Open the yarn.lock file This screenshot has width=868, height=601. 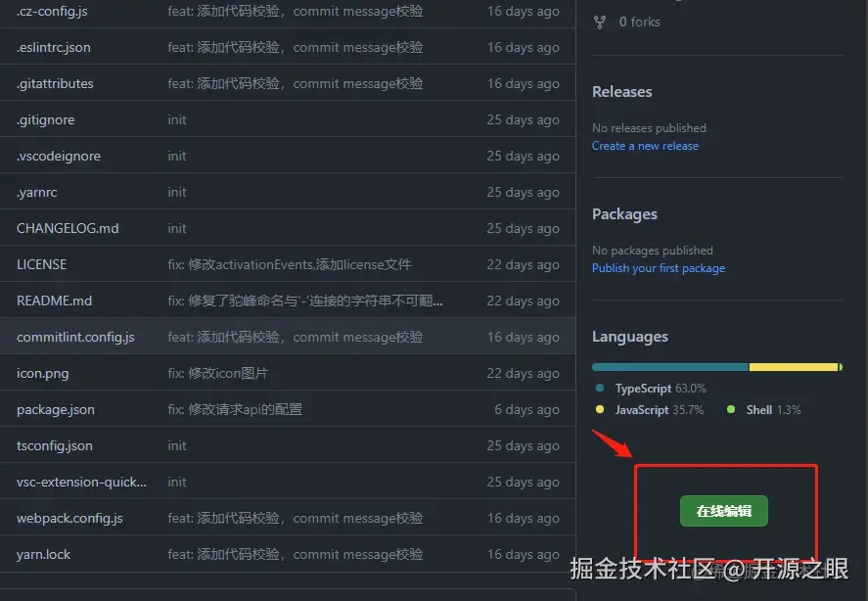[x=43, y=554]
